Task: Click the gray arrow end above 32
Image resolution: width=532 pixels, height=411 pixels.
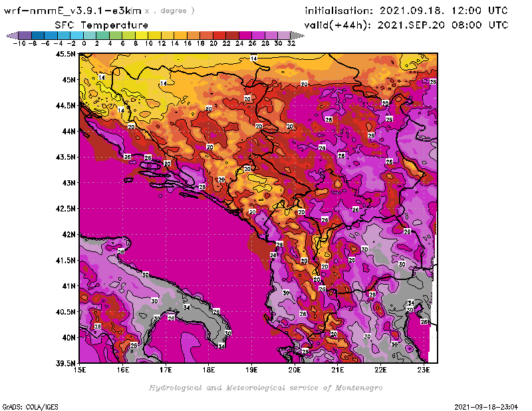Action: click(297, 35)
